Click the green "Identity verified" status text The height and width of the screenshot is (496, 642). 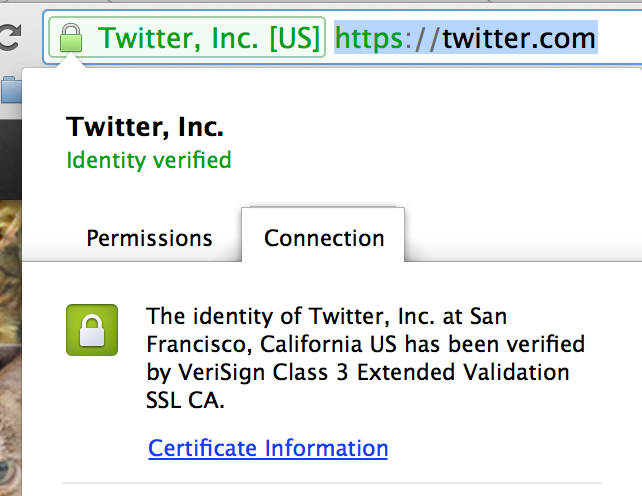point(148,160)
